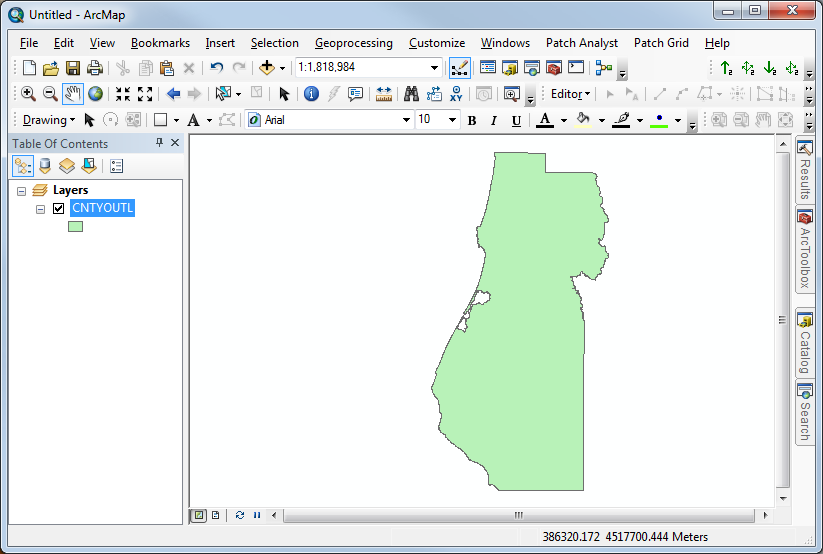Activate the Identify tool

[311, 94]
